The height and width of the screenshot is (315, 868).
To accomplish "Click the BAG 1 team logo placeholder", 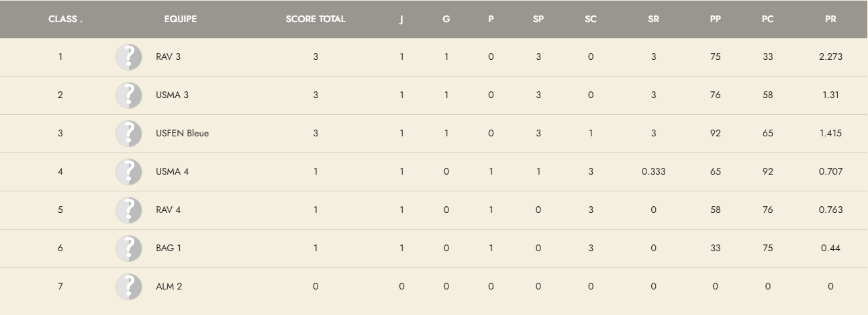I will pyautogui.click(x=129, y=249).
